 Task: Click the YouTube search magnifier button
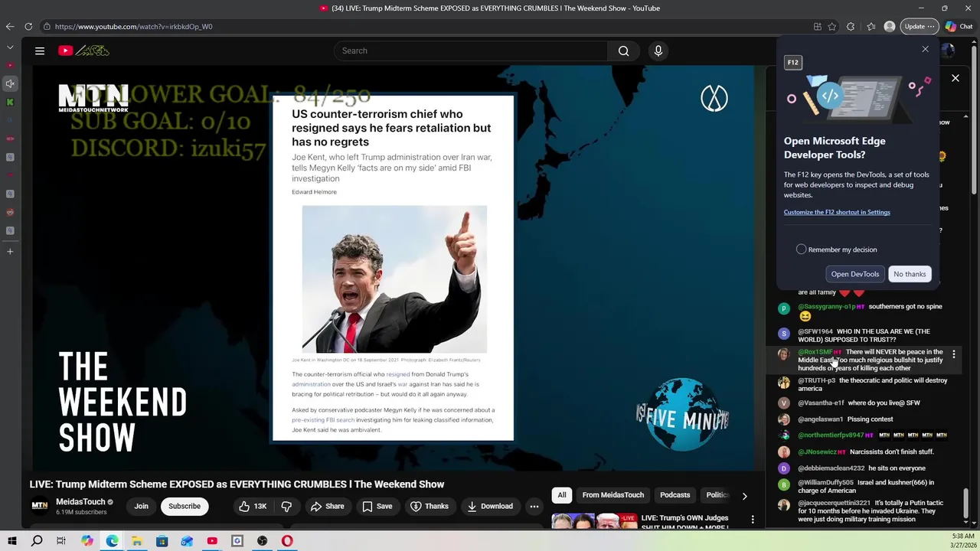pos(623,51)
